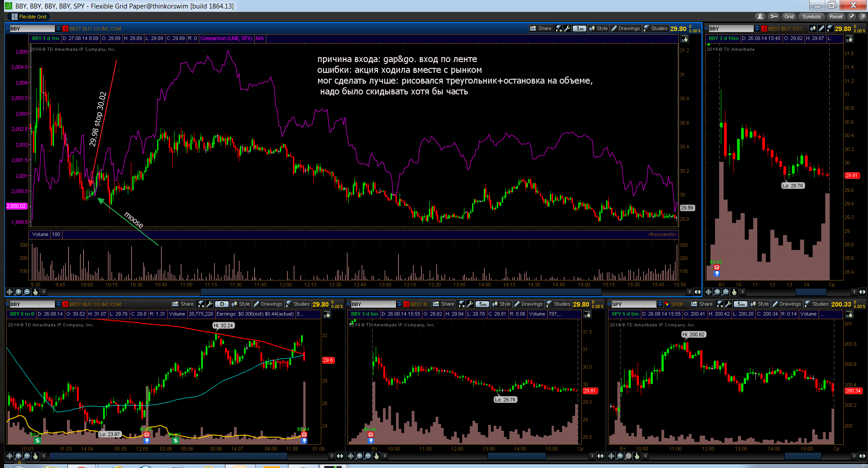868x468 pixels.
Task: Click the BBY symbol field in main chart
Action: pos(32,29)
